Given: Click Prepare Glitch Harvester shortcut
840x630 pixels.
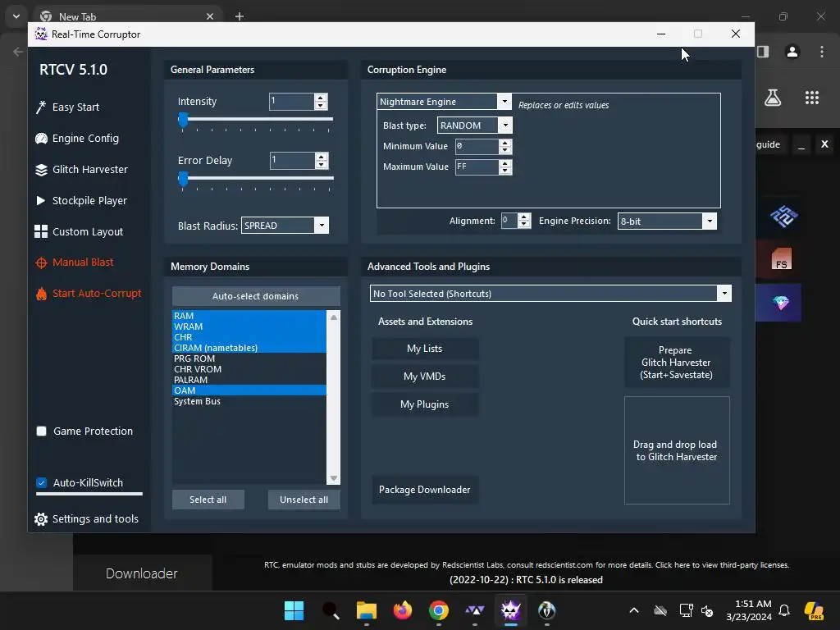Looking at the screenshot, I should [x=677, y=363].
